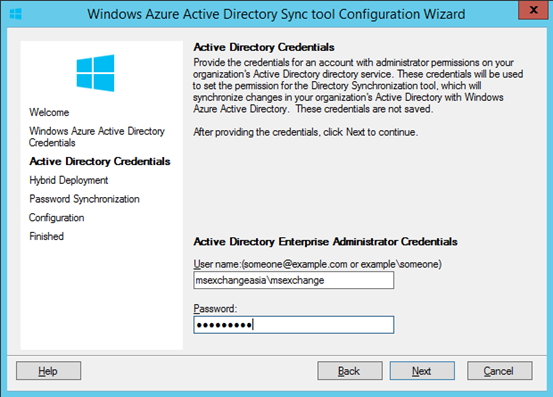The width and height of the screenshot is (553, 397).
Task: Click the Windows logo icon in title bar
Action: pyautogui.click(x=15, y=14)
